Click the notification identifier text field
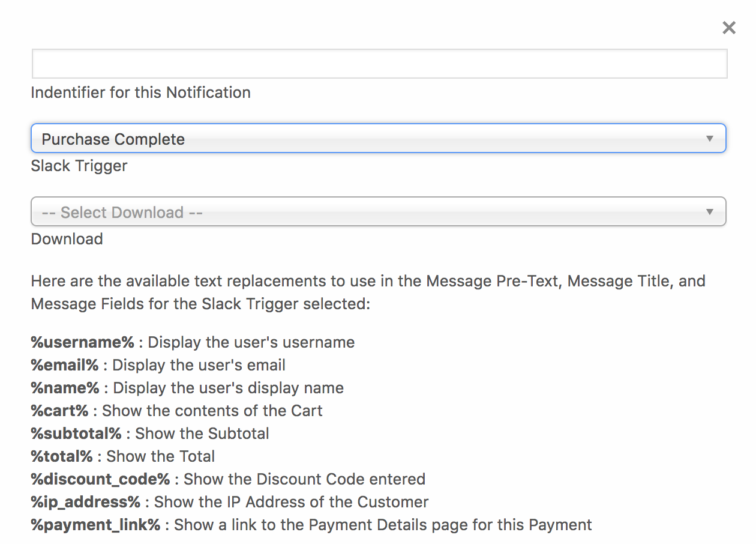The image size is (756, 544). click(379, 64)
